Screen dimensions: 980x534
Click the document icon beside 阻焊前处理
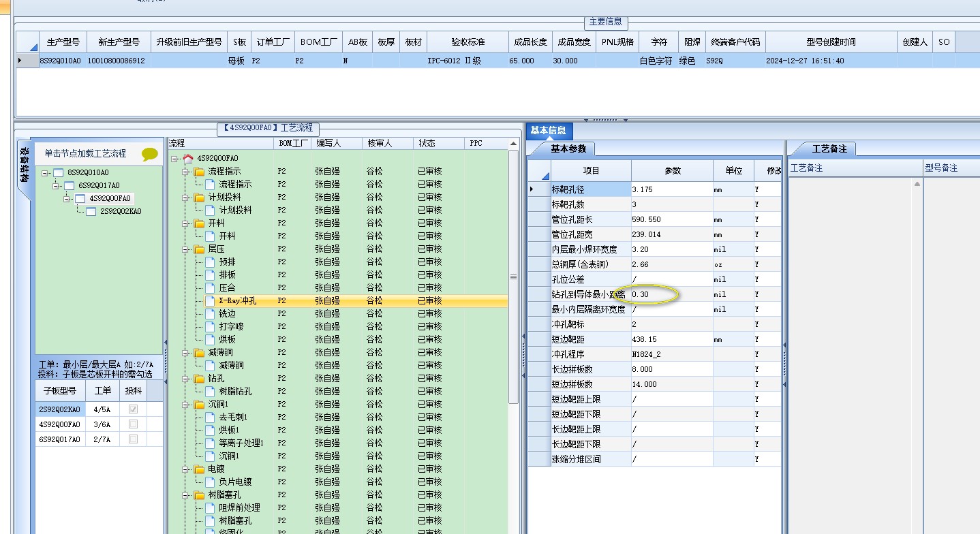210,507
